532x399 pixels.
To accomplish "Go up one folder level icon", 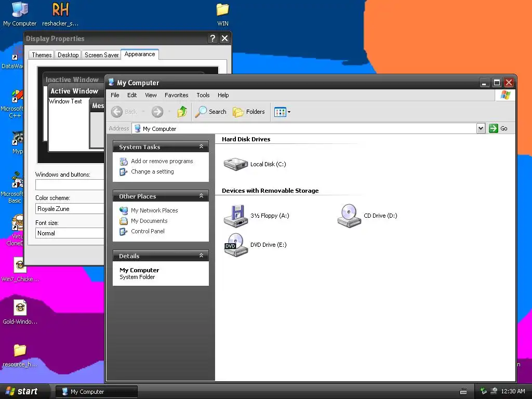I will (182, 112).
